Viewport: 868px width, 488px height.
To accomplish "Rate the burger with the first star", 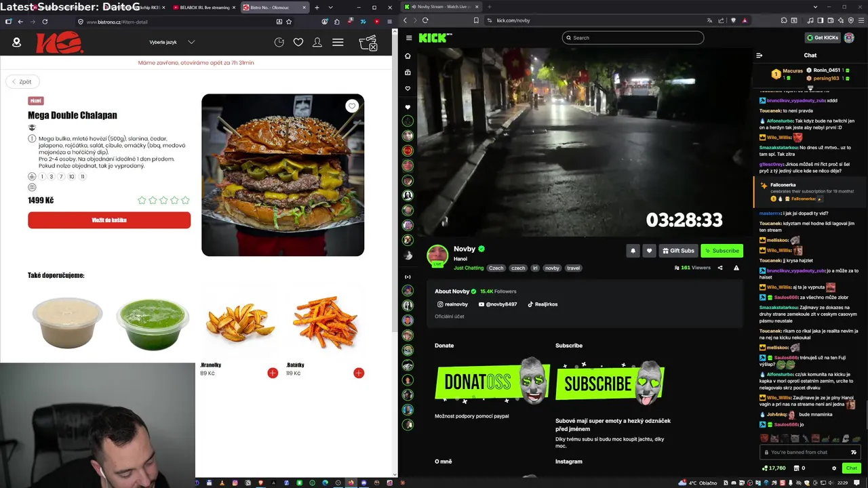I will click(x=142, y=201).
